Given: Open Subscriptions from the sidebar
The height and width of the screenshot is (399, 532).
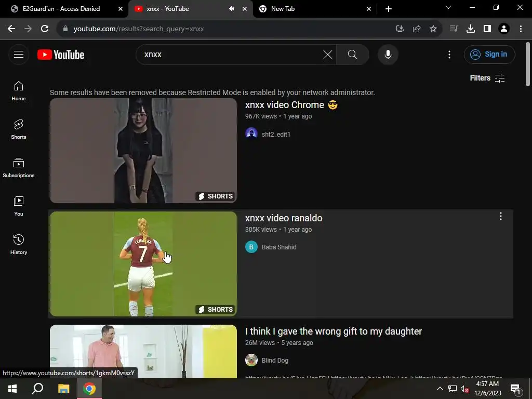Looking at the screenshot, I should 19,168.
